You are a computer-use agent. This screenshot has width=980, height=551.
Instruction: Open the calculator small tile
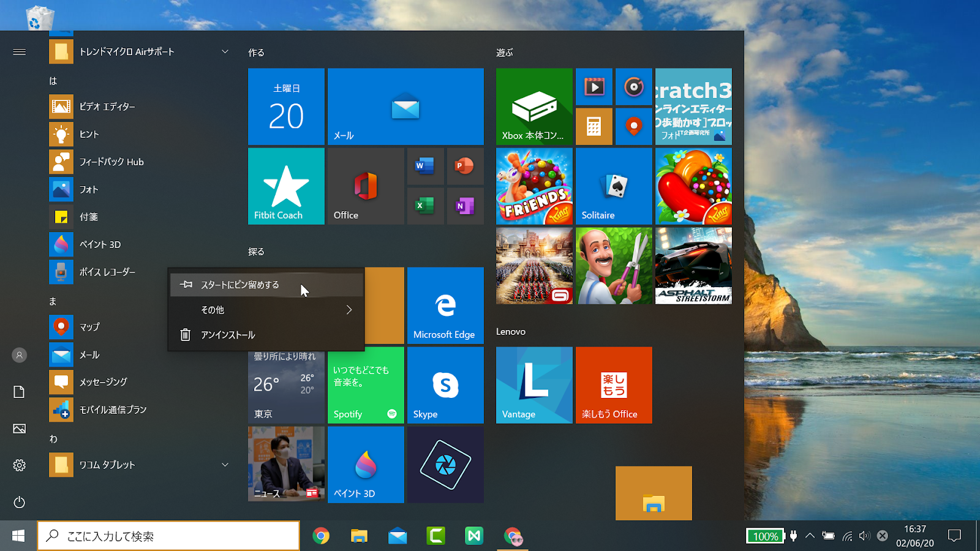pyautogui.click(x=594, y=126)
